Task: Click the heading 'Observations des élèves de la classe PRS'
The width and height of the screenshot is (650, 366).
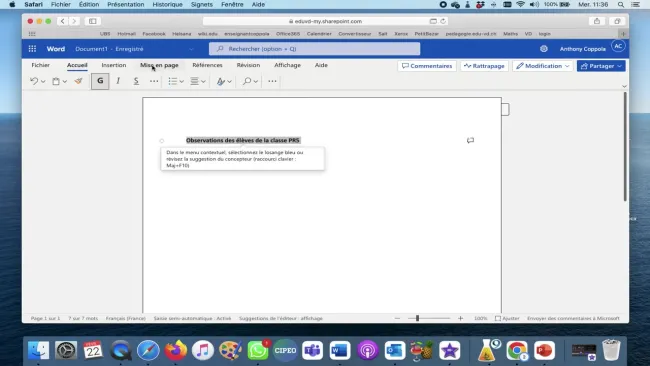Action: pyautogui.click(x=243, y=141)
